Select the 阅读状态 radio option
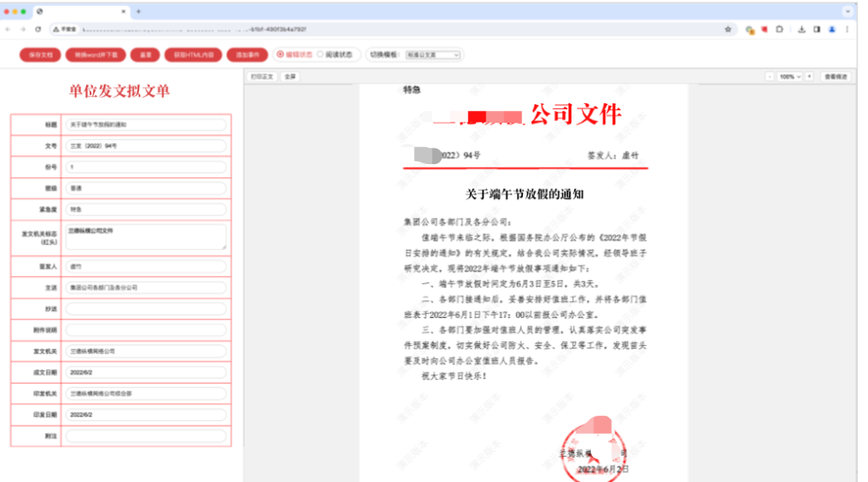The image size is (868, 482). [x=320, y=55]
